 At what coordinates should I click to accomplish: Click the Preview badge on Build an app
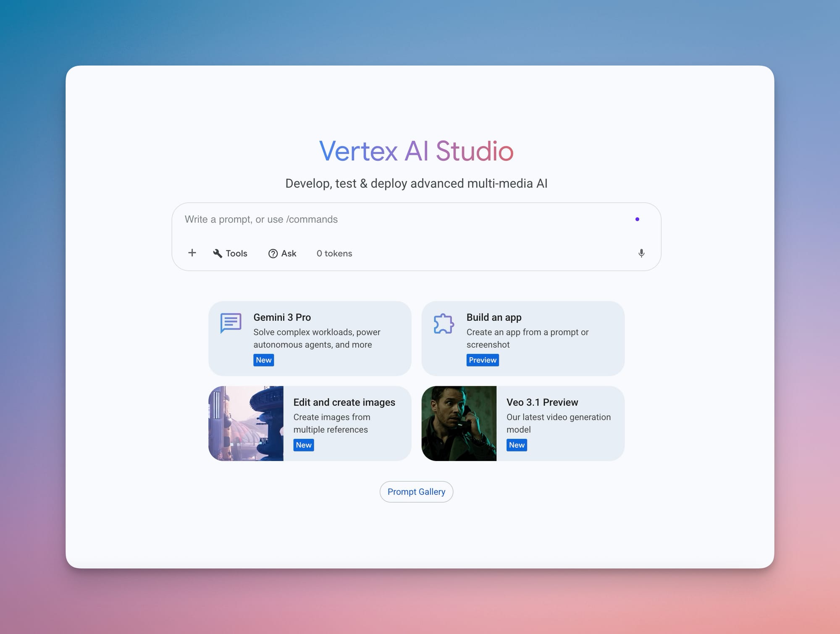483,360
